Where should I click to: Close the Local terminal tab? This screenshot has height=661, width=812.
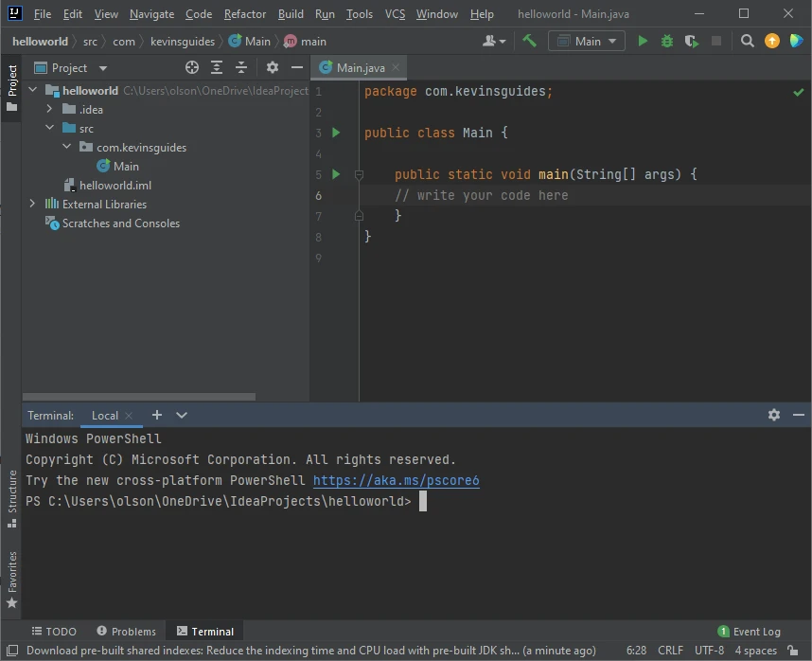[x=129, y=416]
